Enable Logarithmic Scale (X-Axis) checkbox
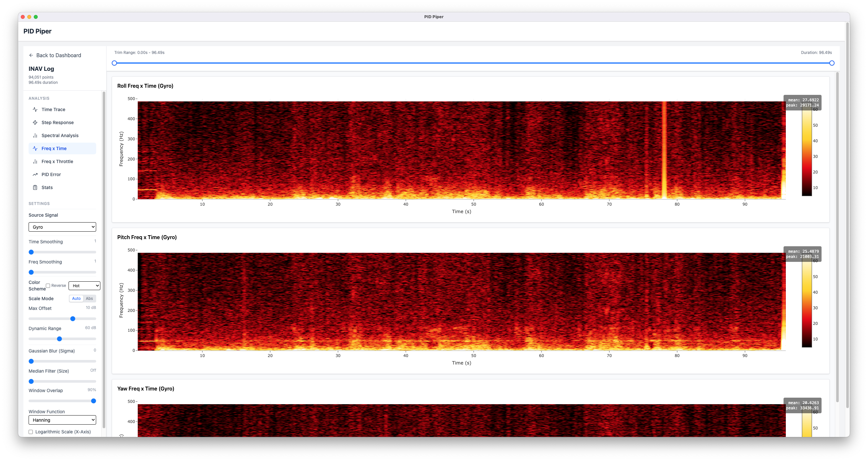 [x=31, y=432]
